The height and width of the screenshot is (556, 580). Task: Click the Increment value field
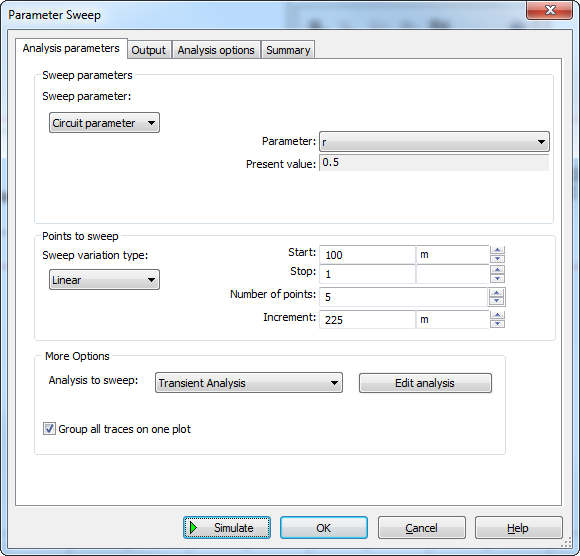point(367,320)
